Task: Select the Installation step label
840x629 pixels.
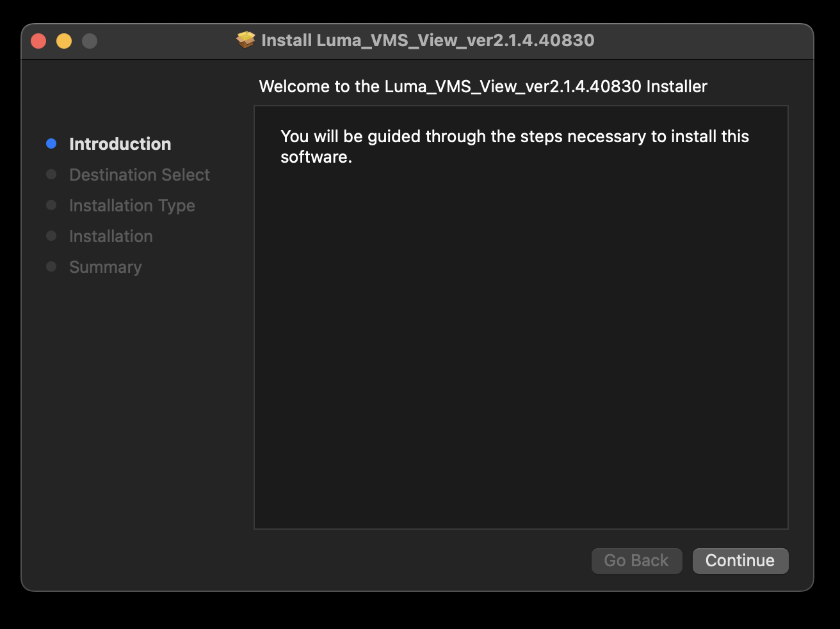Action: [111, 236]
